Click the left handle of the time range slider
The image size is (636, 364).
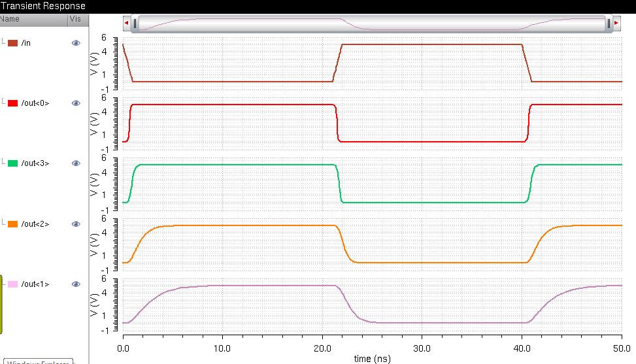[x=135, y=24]
